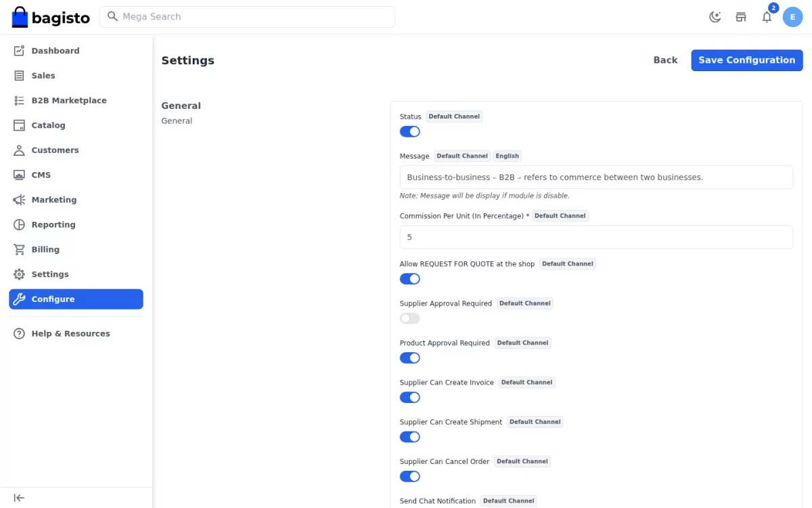Open CMS menu label
812x508 pixels.
(41, 175)
